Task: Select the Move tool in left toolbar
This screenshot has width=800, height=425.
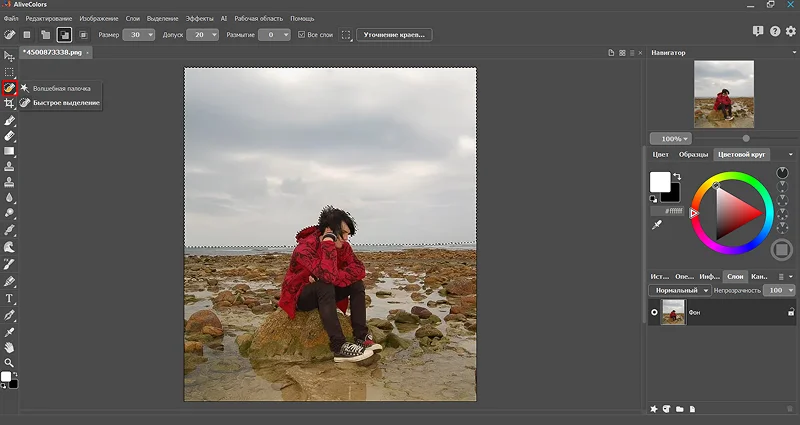Action: click(9, 56)
